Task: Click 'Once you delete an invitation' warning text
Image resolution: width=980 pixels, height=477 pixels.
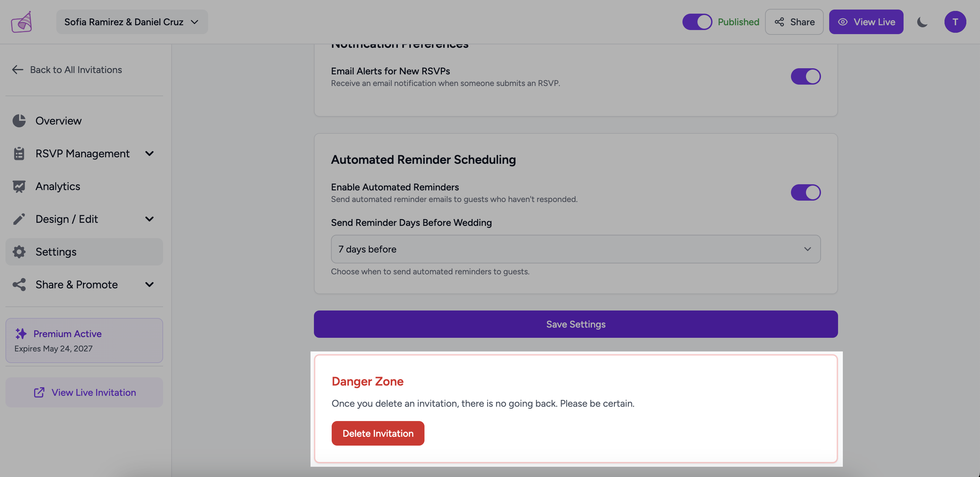Action: 483,403
